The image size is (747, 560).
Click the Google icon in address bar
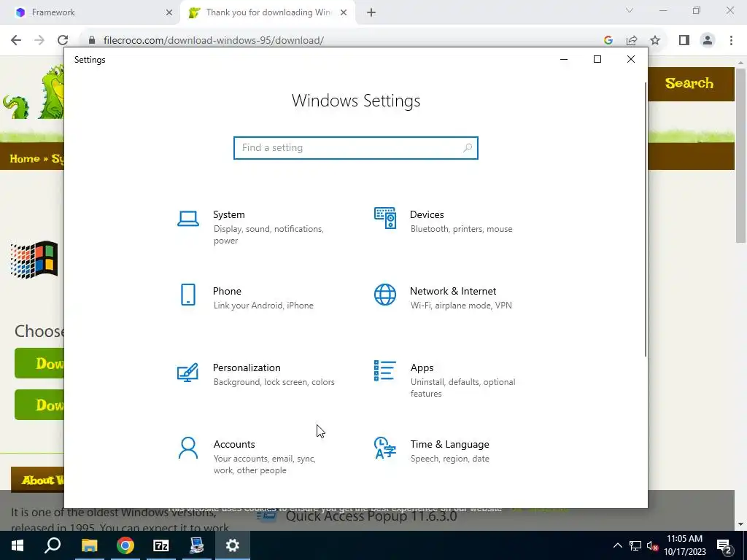tap(608, 40)
